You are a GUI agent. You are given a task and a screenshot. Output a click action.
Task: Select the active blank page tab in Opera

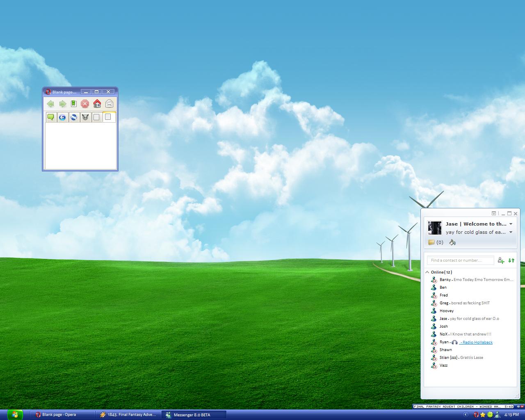click(109, 117)
